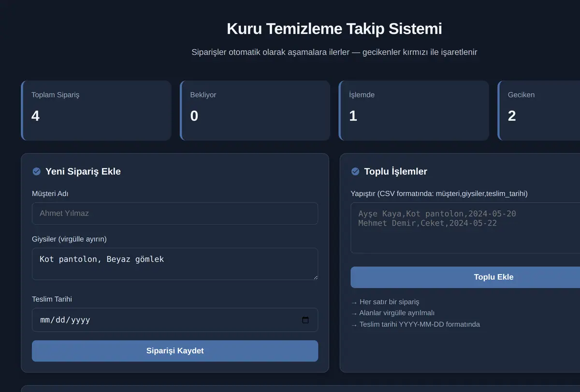Click the Toplu İşlemler heading
This screenshot has width=580, height=392.
click(396, 172)
